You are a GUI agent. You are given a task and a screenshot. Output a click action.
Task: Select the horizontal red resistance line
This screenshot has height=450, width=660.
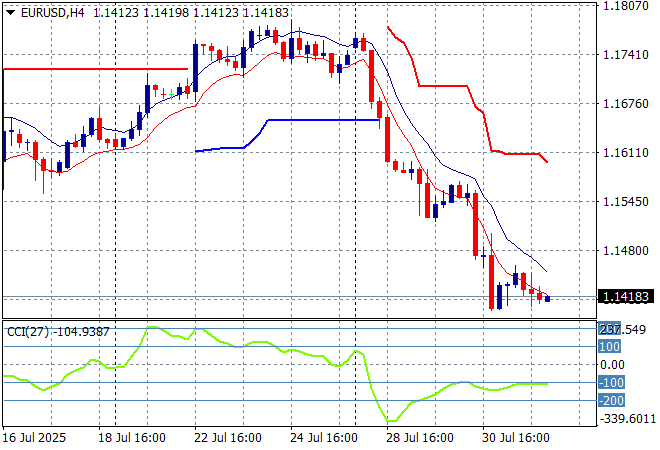[96, 69]
